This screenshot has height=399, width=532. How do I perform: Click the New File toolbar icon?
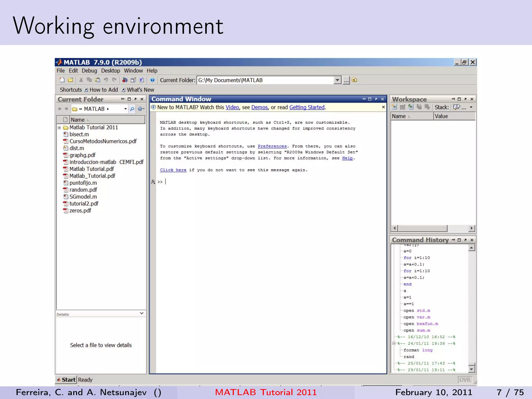pos(62,80)
